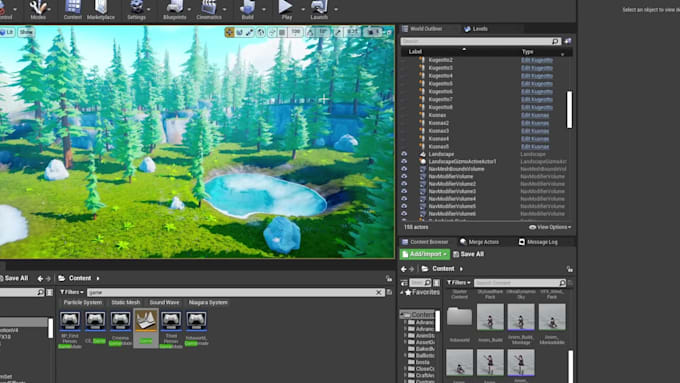Viewport: 680px width, 383px height.
Task: Go back in right Content Browser history
Action: pos(404,269)
